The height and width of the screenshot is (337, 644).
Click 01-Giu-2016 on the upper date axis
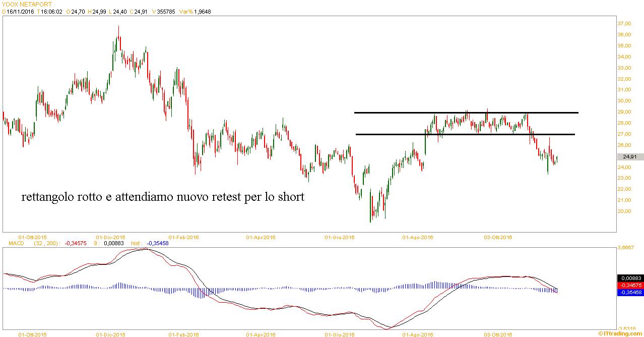coord(340,237)
